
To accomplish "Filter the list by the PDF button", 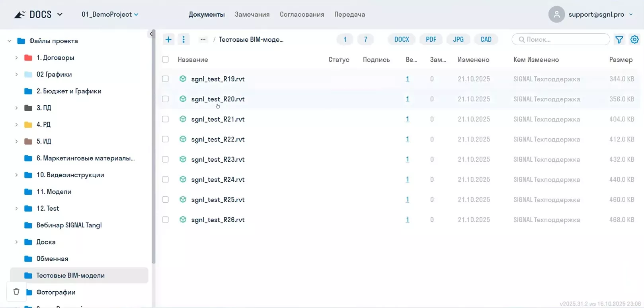I will 431,39.
